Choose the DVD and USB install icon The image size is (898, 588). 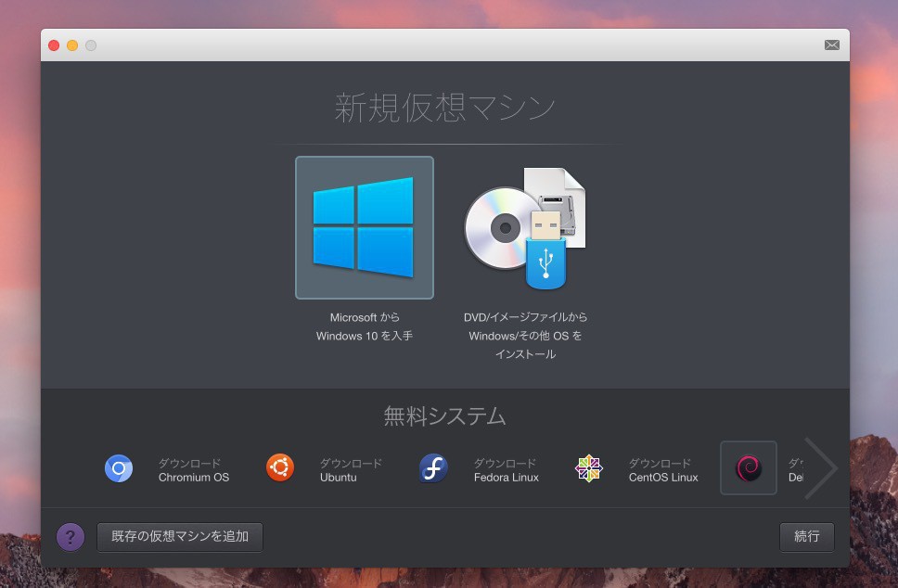coord(524,228)
